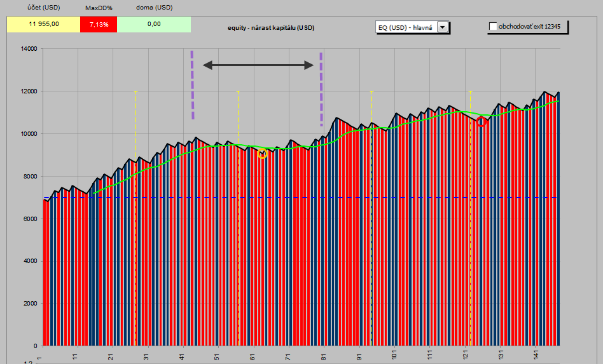The image size is (603, 364).
Task: Select the 2000 y-axis label
Action: 31,304
